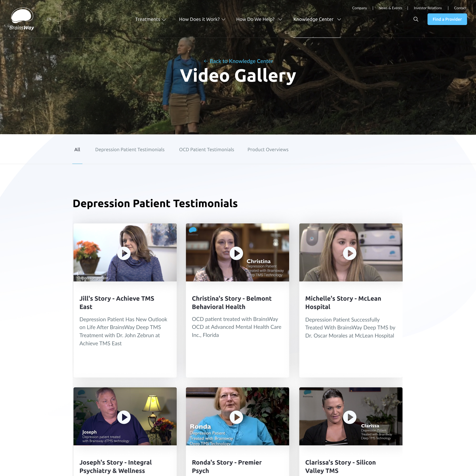Select the All filter tab
476x476 pixels.
click(77, 149)
